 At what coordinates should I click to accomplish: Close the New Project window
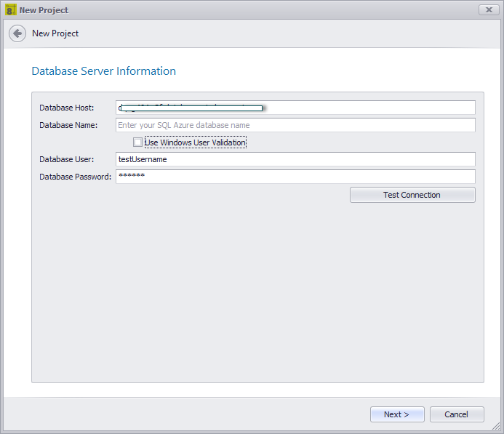[x=488, y=9]
